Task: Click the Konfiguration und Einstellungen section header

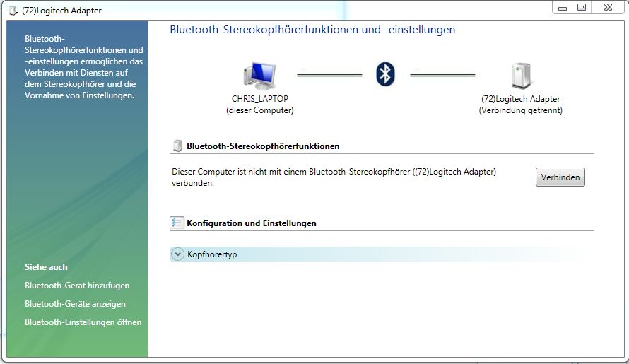Action: click(252, 223)
